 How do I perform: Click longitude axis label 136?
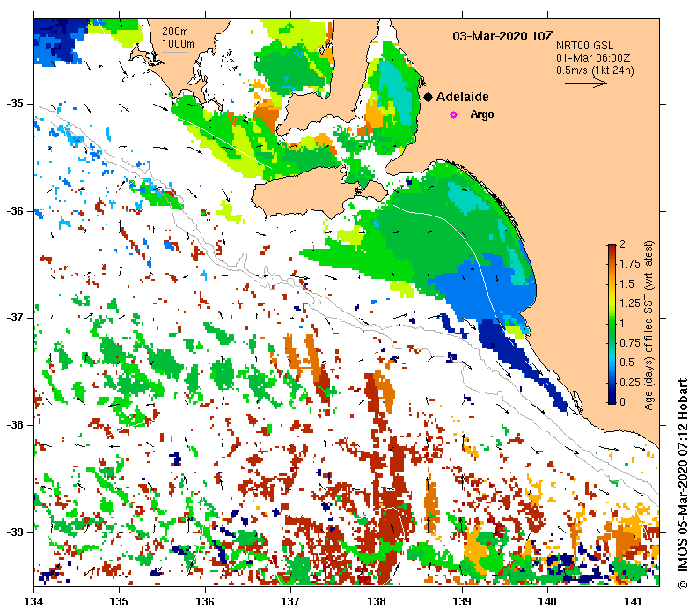[x=205, y=601]
